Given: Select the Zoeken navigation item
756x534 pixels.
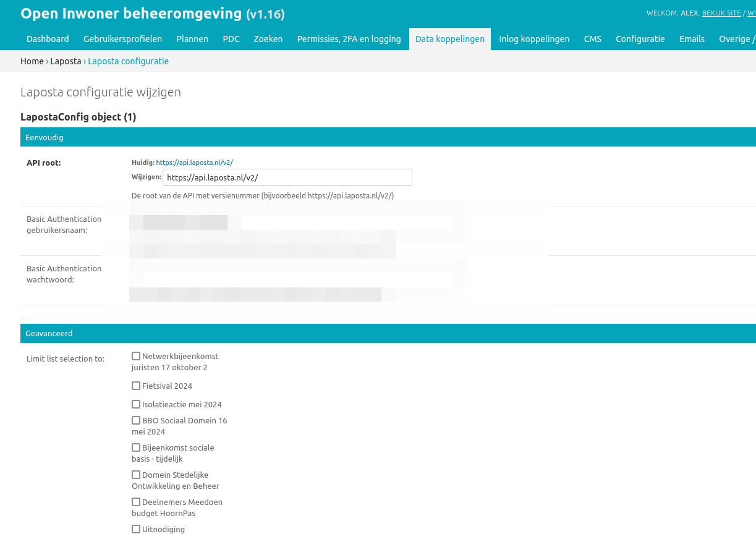Looking at the screenshot, I should [268, 39].
